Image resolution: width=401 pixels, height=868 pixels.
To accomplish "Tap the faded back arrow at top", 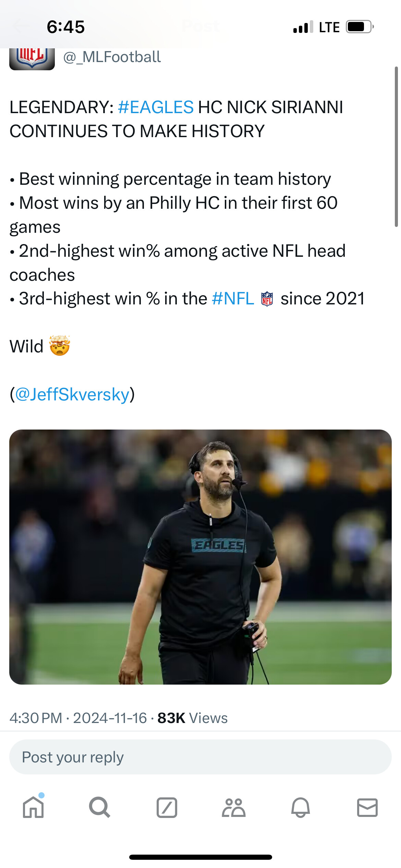I will coord(21,26).
